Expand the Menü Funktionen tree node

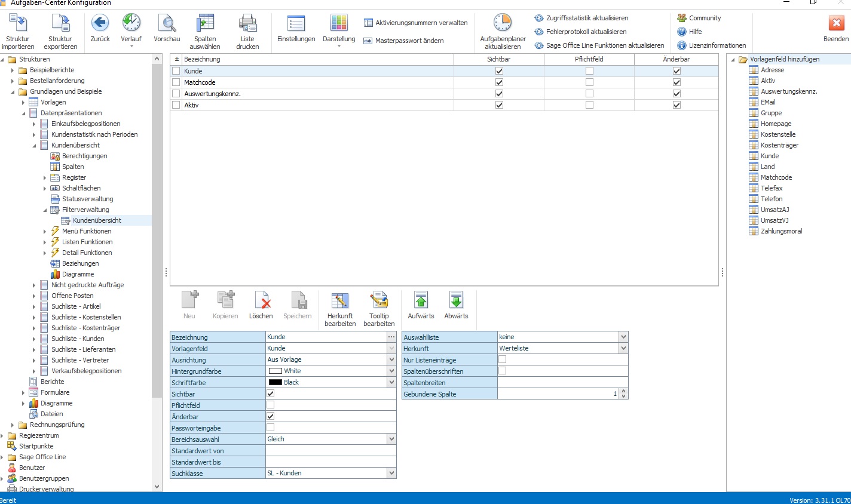tap(45, 231)
